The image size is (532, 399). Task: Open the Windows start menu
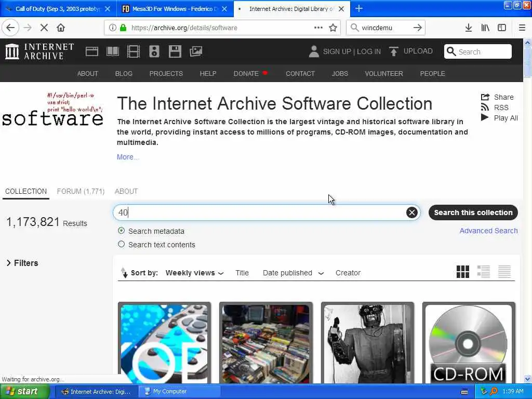(25, 392)
